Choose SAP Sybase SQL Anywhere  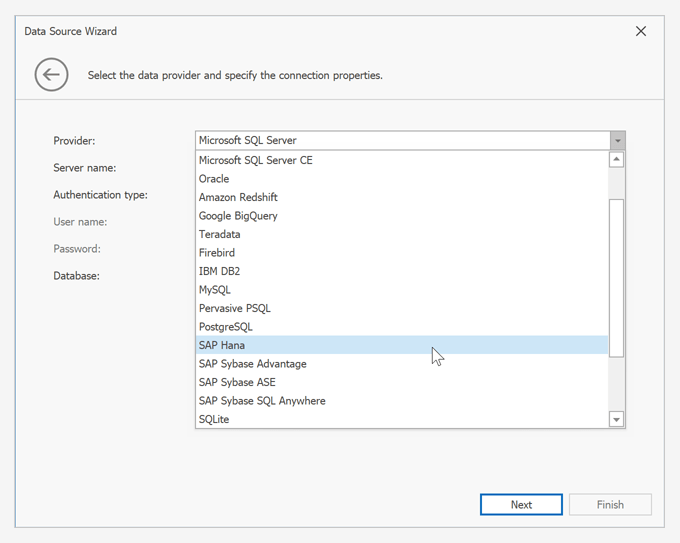coord(262,401)
